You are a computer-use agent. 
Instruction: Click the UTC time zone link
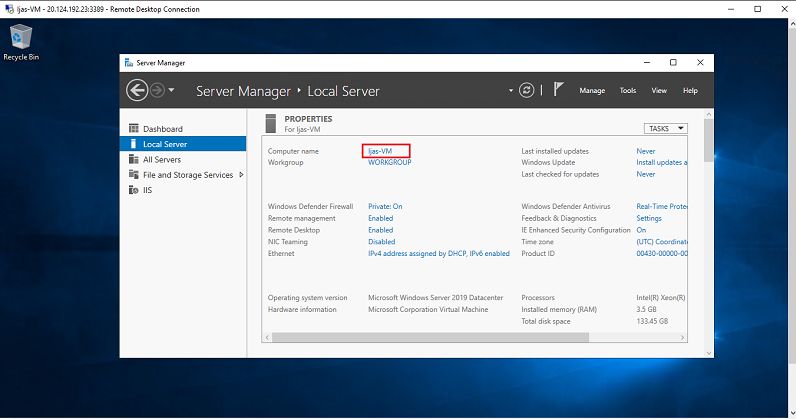[661, 242]
